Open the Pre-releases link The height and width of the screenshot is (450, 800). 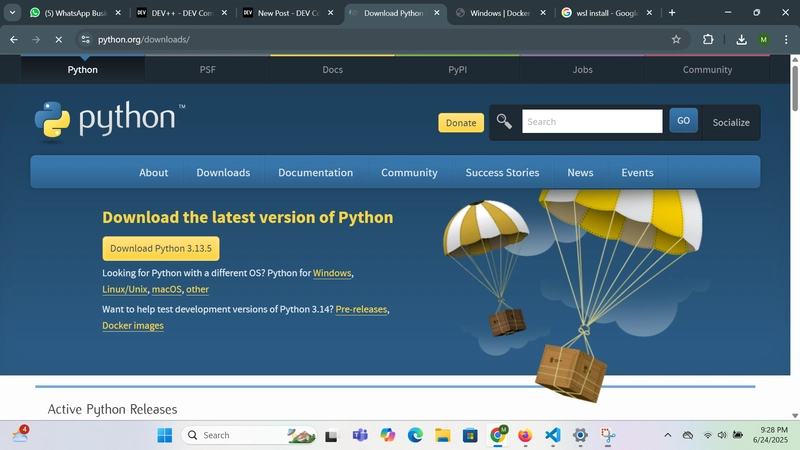tap(361, 309)
